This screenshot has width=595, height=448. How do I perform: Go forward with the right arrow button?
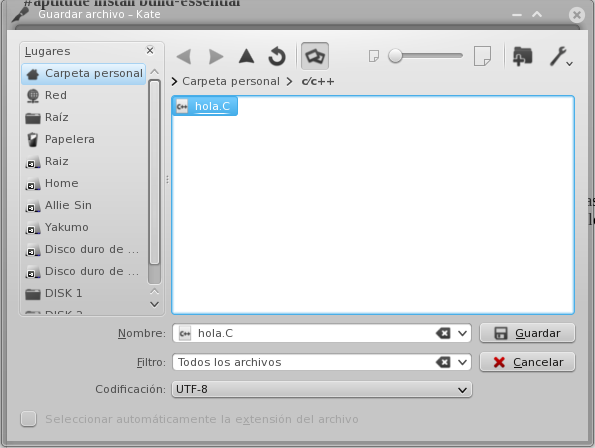pyautogui.click(x=216, y=57)
